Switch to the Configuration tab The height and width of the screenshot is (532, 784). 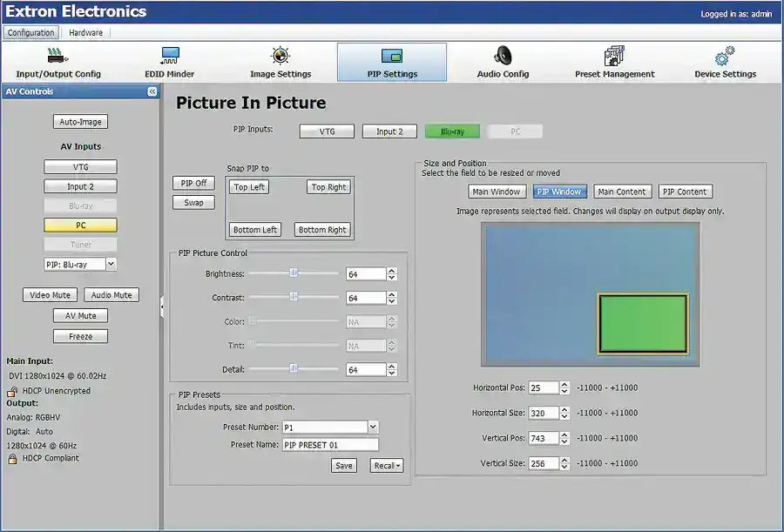pos(31,33)
